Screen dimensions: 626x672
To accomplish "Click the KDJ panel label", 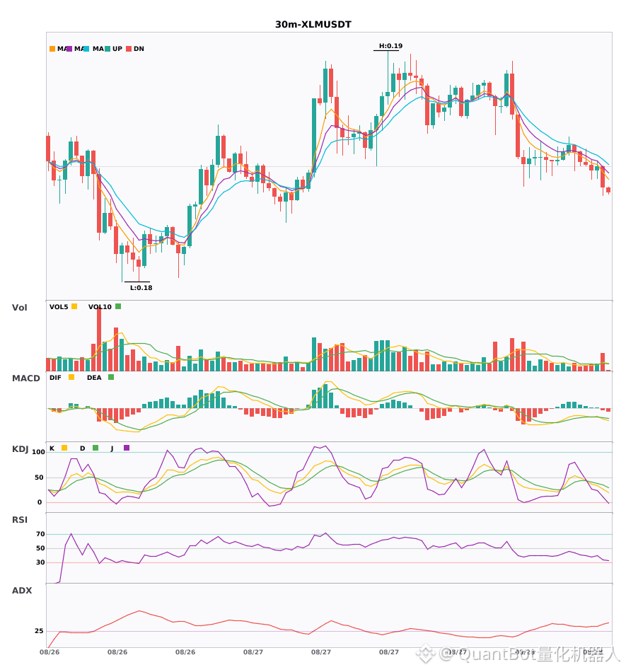I will (20, 449).
